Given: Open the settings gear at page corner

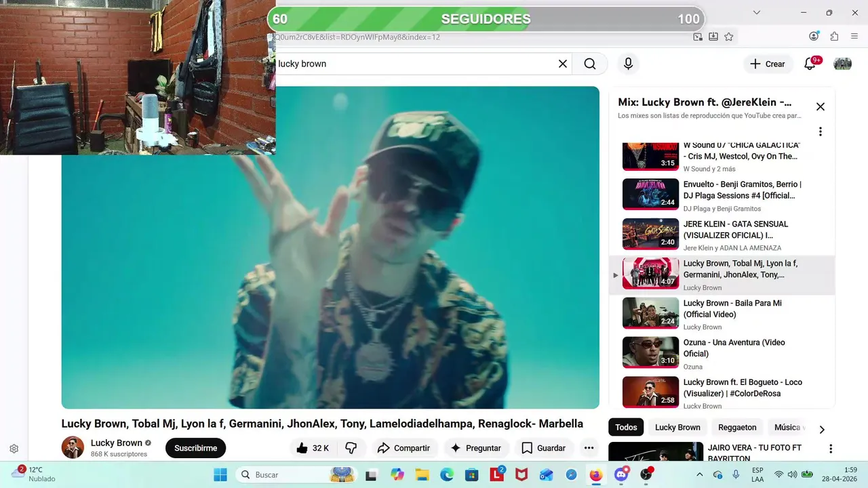Looking at the screenshot, I should (14, 449).
